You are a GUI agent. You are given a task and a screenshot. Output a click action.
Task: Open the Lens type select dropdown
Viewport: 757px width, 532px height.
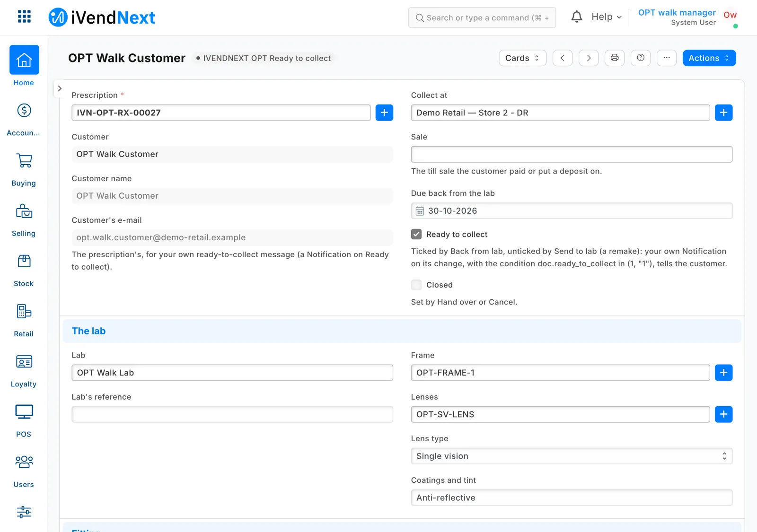pyautogui.click(x=572, y=456)
